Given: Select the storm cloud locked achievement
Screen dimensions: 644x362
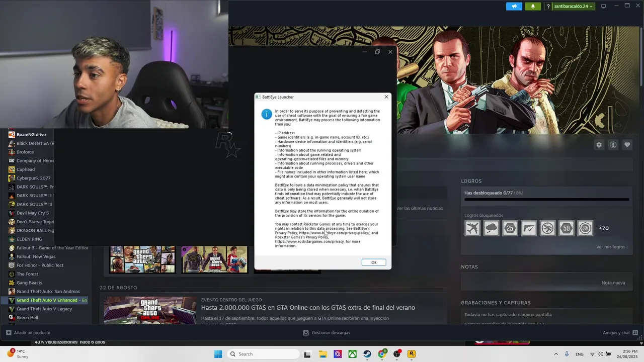Looking at the screenshot, I should (x=491, y=228).
